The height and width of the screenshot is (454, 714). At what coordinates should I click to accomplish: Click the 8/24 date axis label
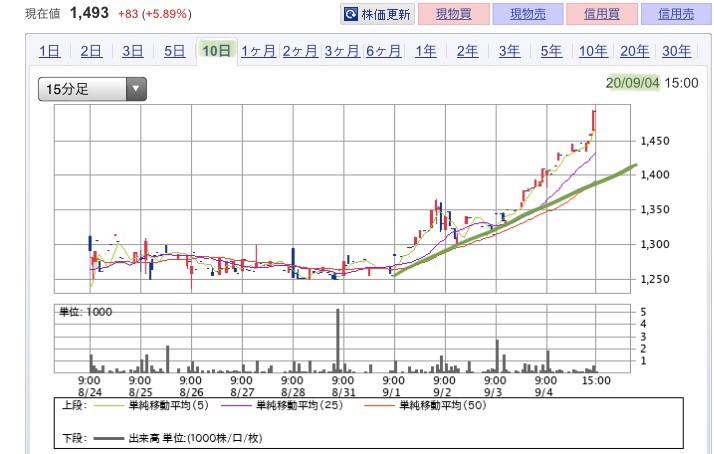click(90, 392)
